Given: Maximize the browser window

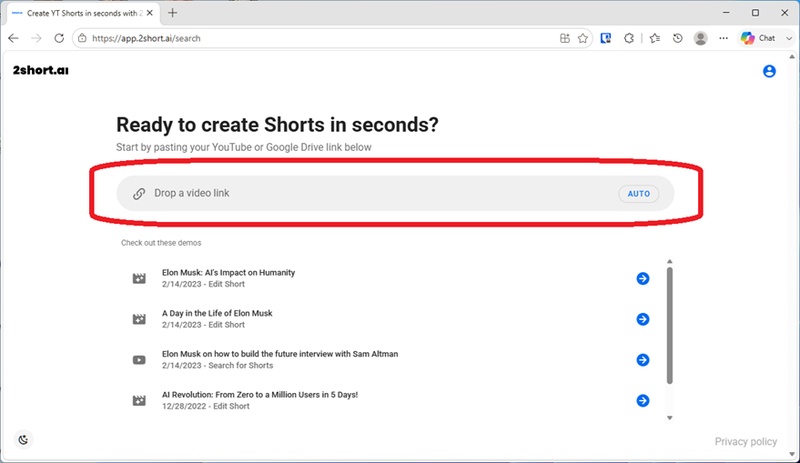Looking at the screenshot, I should pos(755,13).
